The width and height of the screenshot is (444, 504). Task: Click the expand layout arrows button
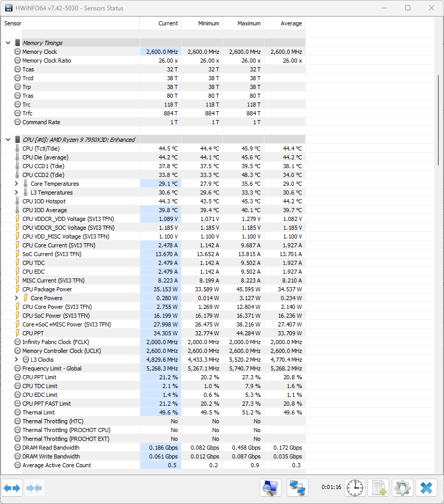tap(12, 488)
